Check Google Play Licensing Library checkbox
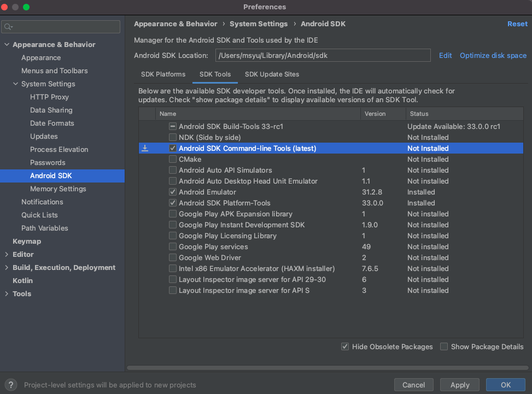The width and height of the screenshot is (532, 394). coord(173,236)
